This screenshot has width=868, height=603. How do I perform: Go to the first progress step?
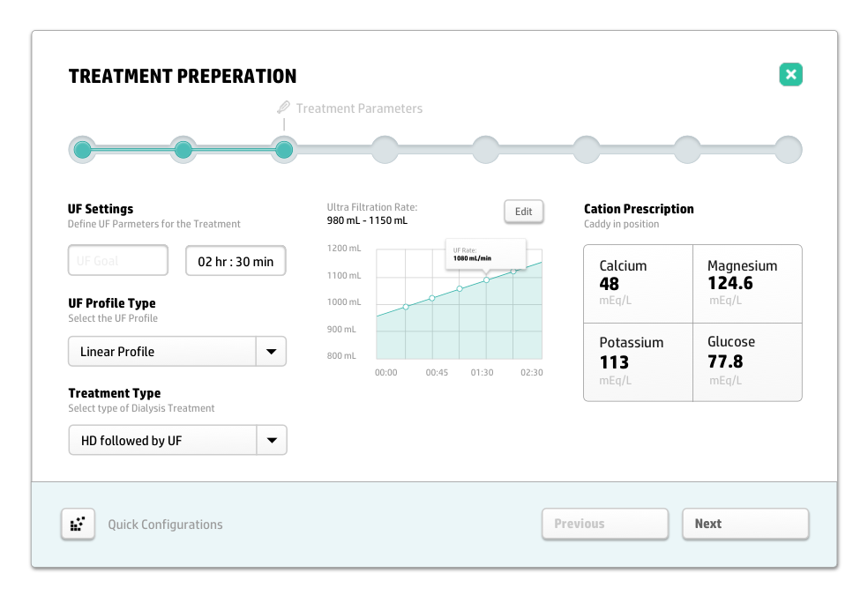pyautogui.click(x=83, y=149)
